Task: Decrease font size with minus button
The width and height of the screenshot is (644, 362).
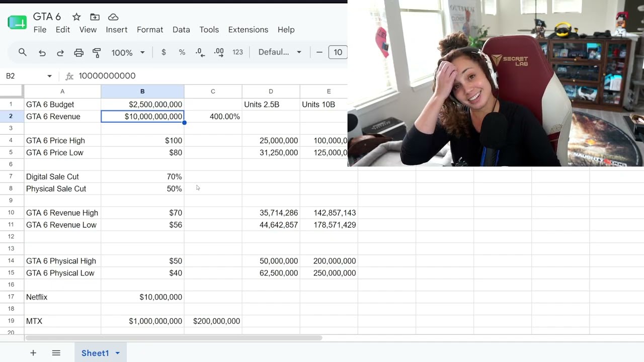Action: (x=319, y=52)
